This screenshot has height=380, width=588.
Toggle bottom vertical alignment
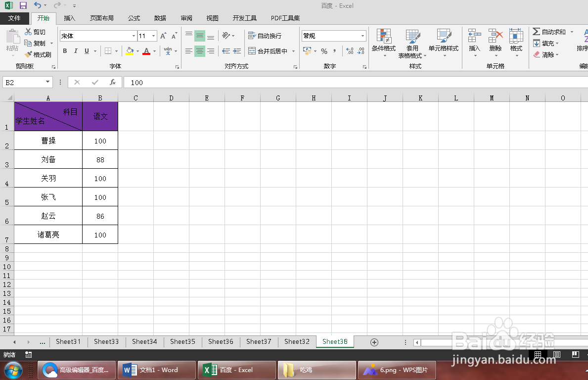pos(211,36)
